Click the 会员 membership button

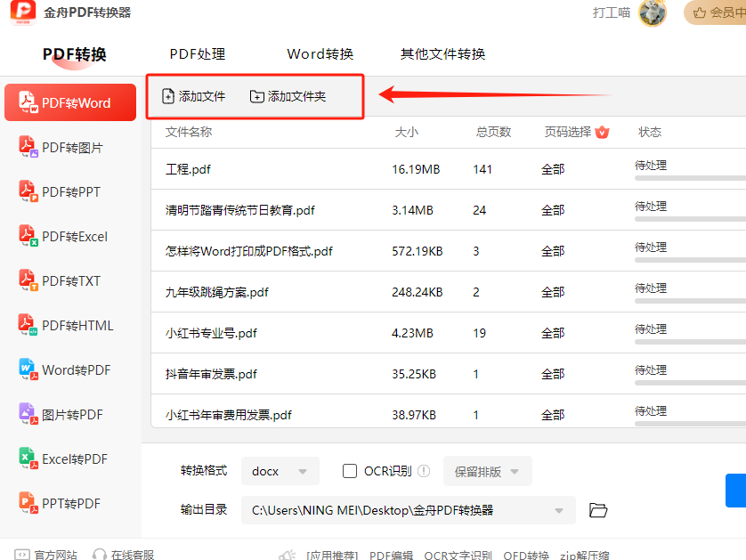click(x=715, y=12)
